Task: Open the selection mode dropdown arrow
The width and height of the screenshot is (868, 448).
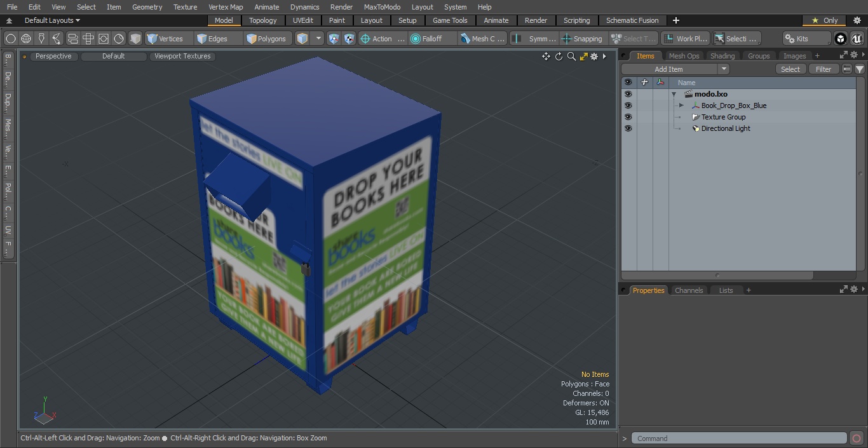Action: [319, 39]
